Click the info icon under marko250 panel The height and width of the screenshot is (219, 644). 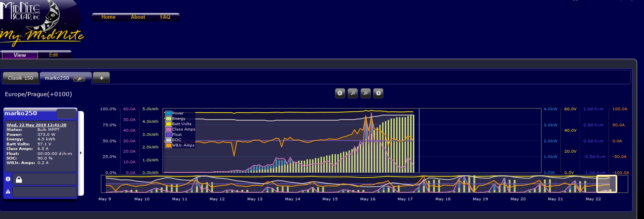point(8,179)
